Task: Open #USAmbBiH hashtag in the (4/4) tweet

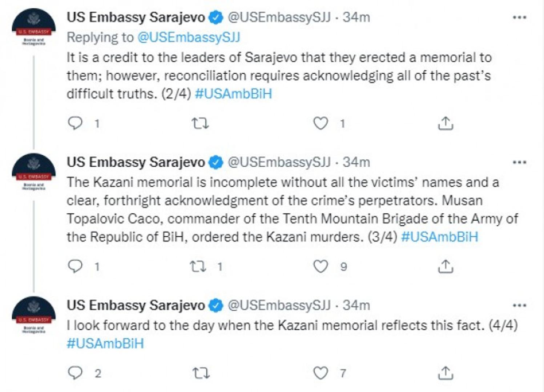Action: (105, 343)
